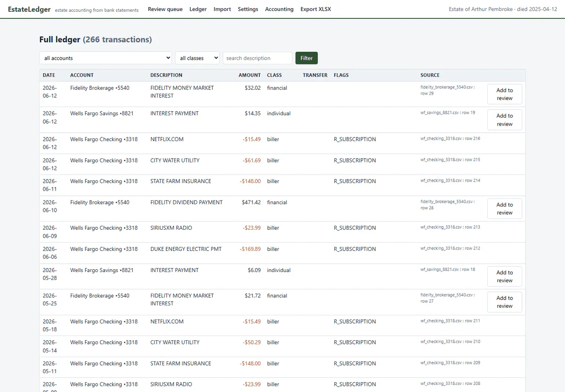Open the Review queue menu item
Screen dimensions: 565x392
(165, 9)
